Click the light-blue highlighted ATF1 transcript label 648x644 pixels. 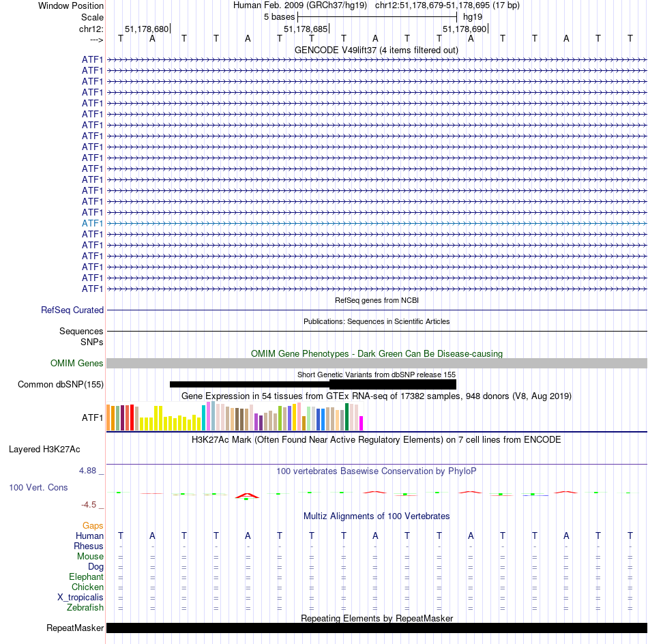coord(92,223)
